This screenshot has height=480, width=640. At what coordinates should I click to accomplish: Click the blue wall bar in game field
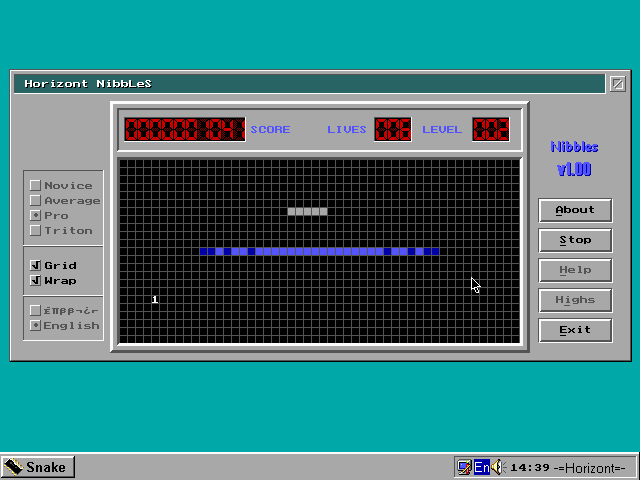319,251
